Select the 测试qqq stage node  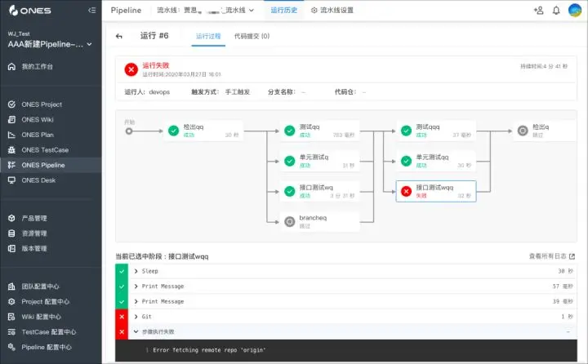pyautogui.click(x=436, y=131)
